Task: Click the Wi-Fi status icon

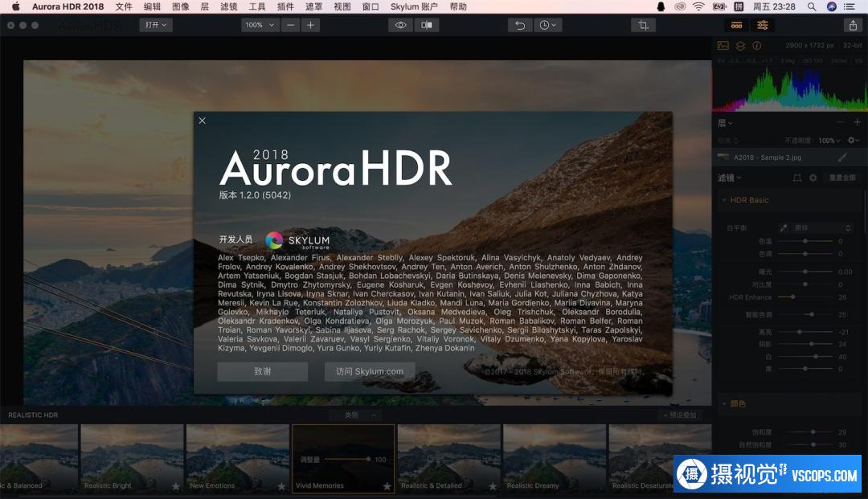Action: coord(698,6)
